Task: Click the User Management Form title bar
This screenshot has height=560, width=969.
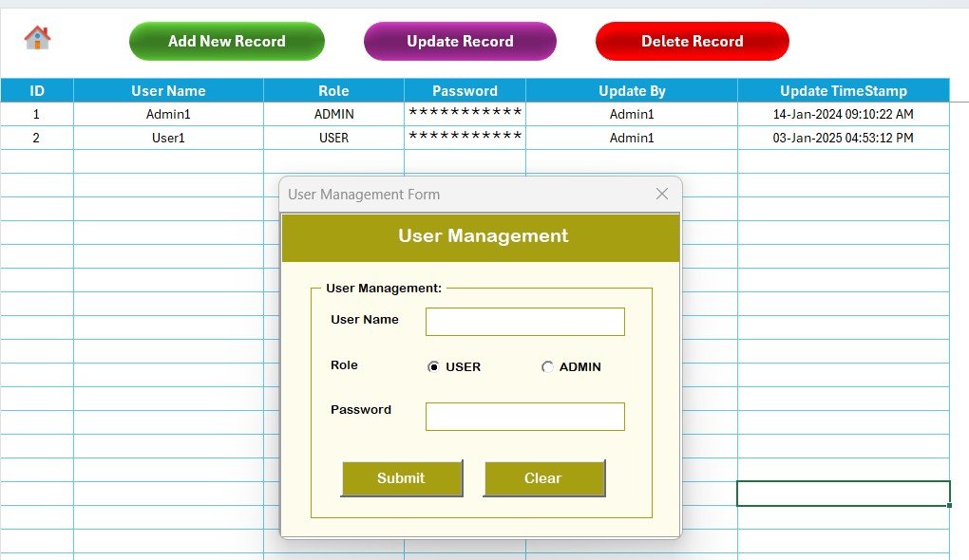Action: [x=456, y=194]
